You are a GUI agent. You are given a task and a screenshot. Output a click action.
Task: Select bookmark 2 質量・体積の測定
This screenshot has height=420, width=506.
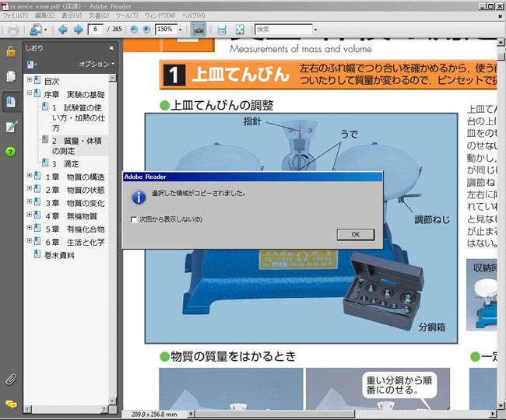(x=77, y=145)
